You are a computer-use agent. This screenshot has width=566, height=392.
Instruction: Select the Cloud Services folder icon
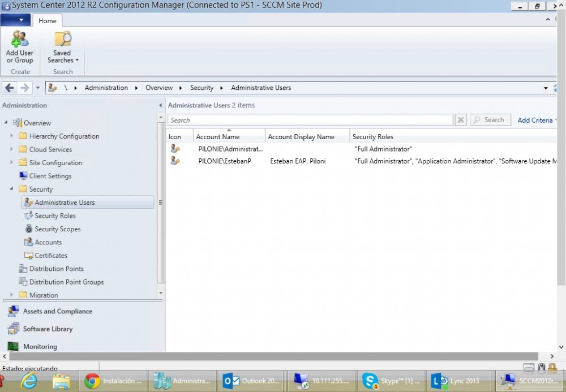tap(23, 149)
